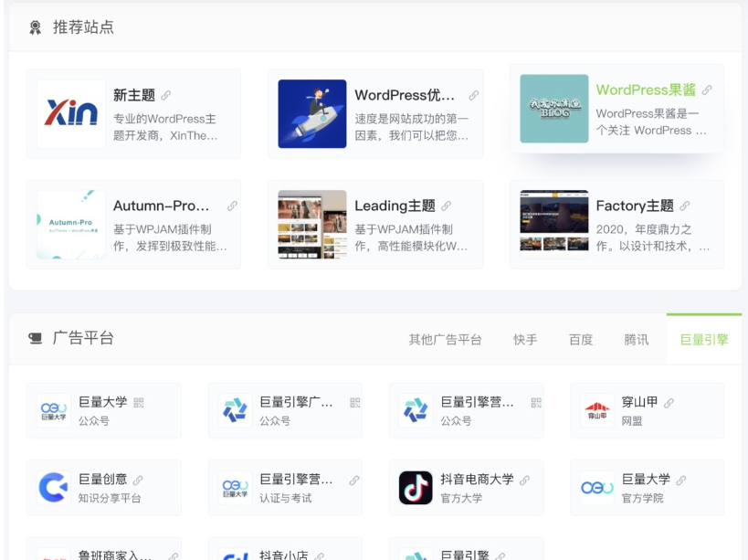Switch to the 其他广告平台 tab

click(445, 340)
